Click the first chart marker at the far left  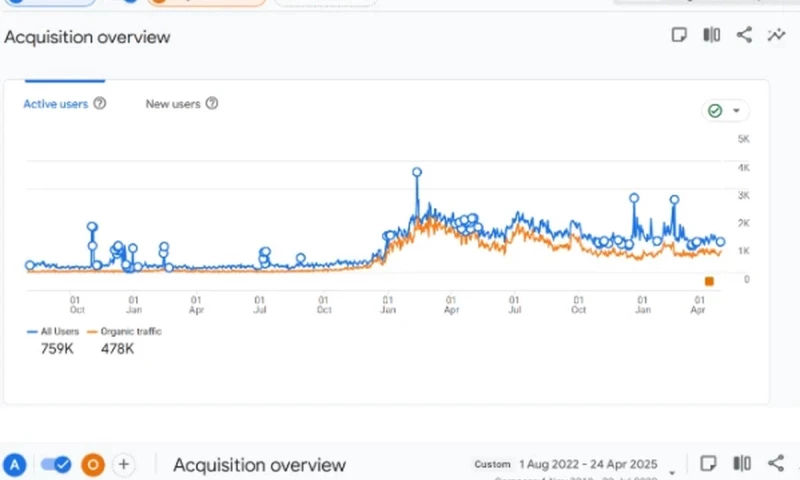(x=30, y=265)
